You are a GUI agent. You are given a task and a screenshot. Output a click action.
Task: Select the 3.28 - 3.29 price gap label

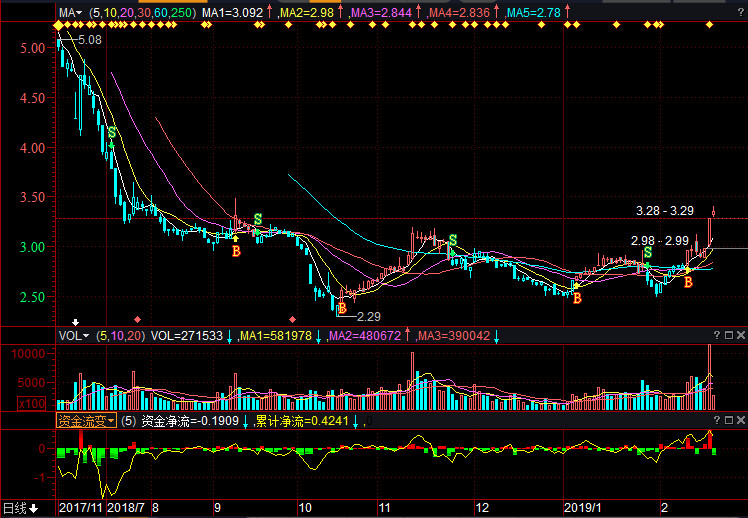(664, 211)
